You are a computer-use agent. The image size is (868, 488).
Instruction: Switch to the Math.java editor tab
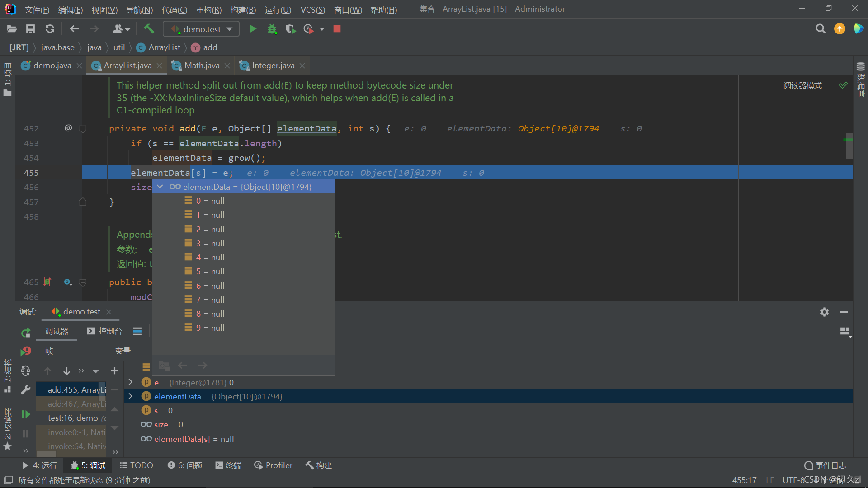(202, 66)
